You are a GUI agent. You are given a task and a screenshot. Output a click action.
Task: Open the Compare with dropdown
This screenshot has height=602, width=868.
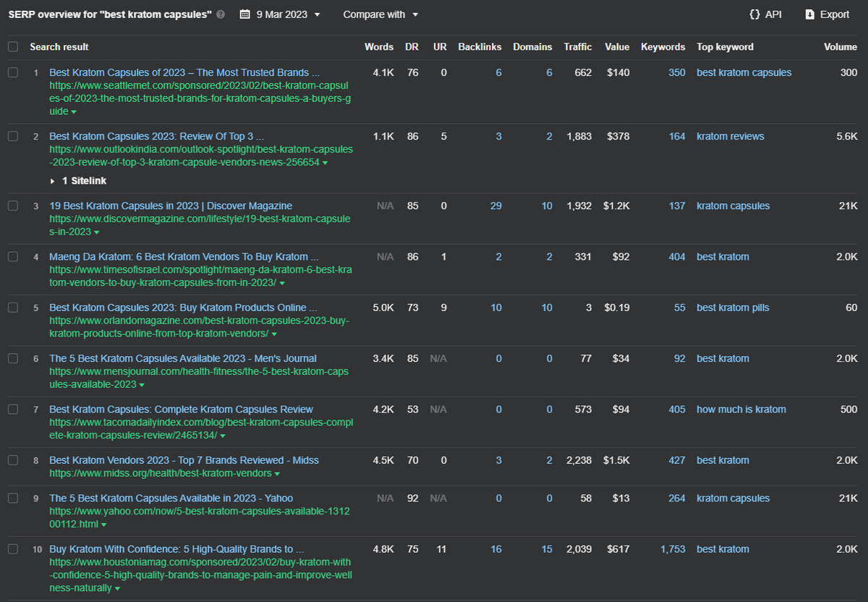click(380, 14)
